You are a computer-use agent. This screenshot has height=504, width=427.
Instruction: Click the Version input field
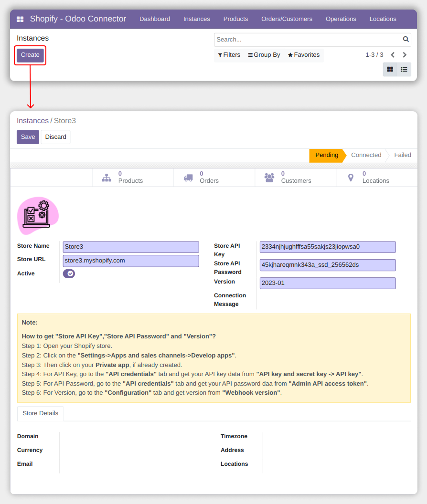coord(328,283)
